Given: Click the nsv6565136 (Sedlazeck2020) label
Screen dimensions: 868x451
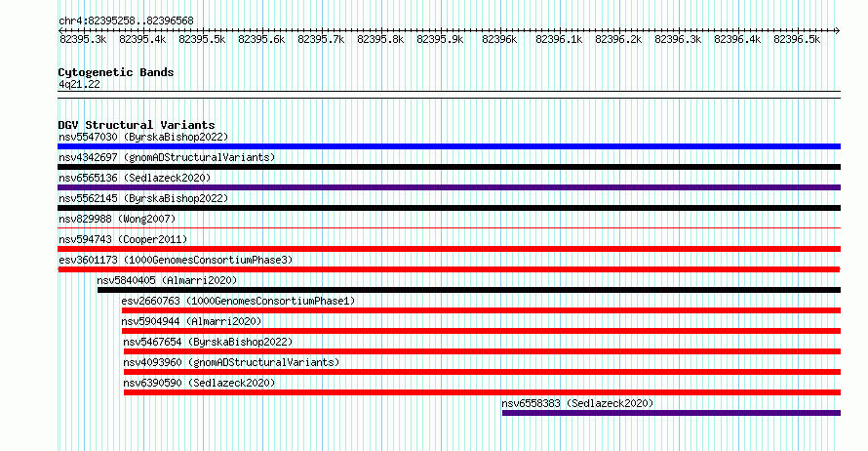Looking at the screenshot, I should tap(135, 178).
